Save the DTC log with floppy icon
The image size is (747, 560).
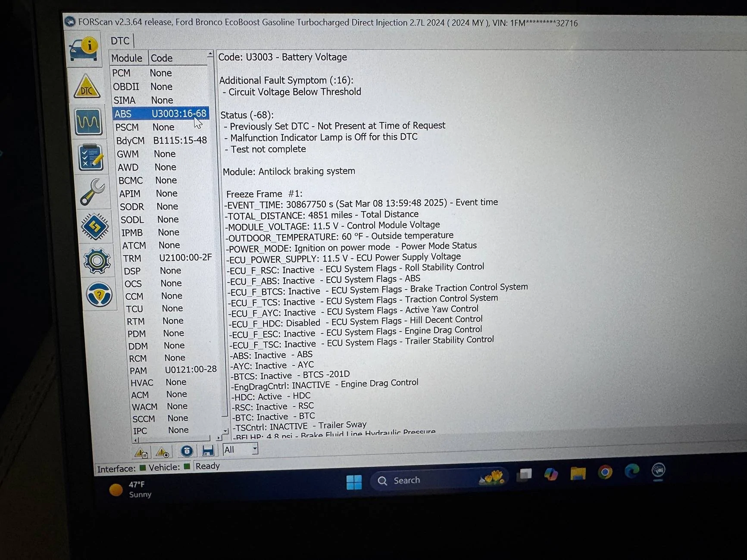208,451
